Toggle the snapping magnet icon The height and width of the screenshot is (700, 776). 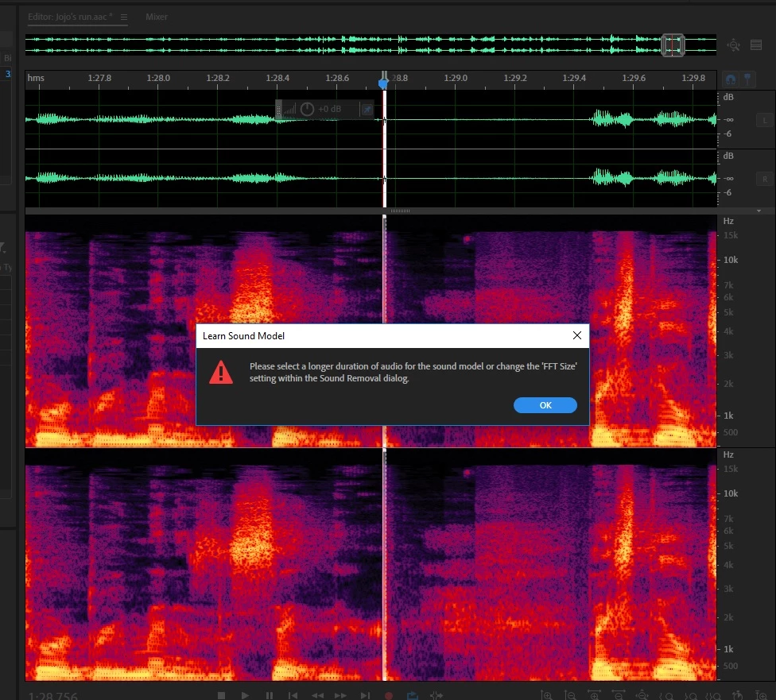click(731, 79)
